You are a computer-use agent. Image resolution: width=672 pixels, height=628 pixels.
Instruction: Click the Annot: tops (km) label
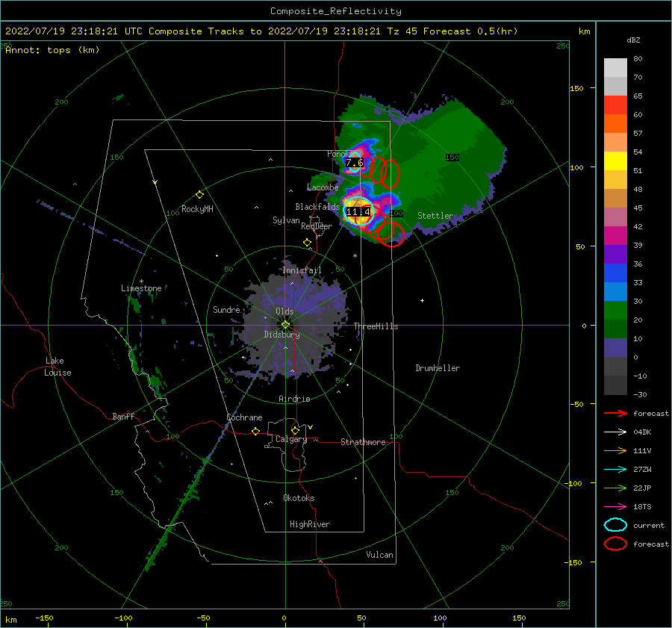[x=52, y=50]
